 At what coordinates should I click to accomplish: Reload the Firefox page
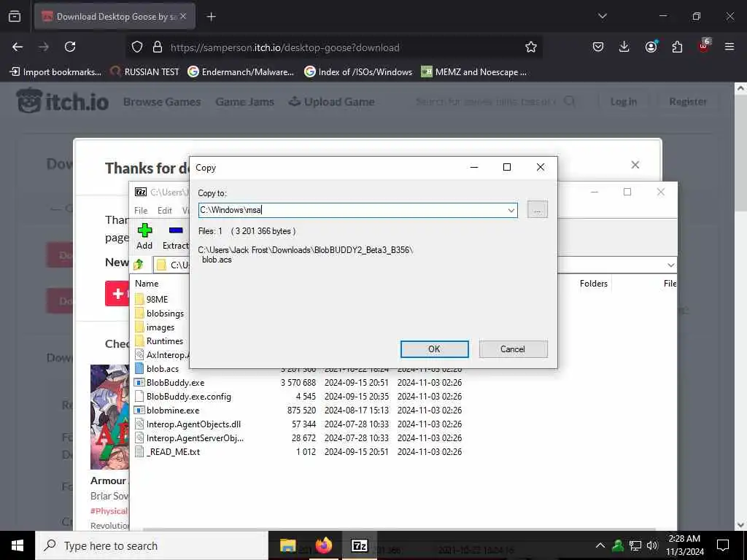(x=70, y=47)
